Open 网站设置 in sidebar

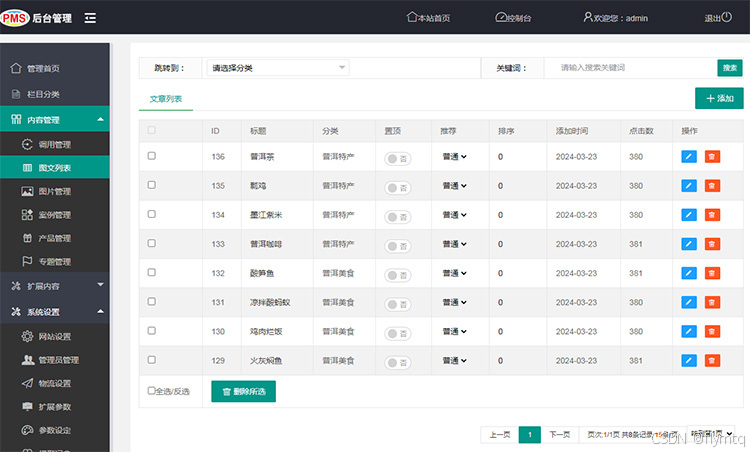coord(55,336)
